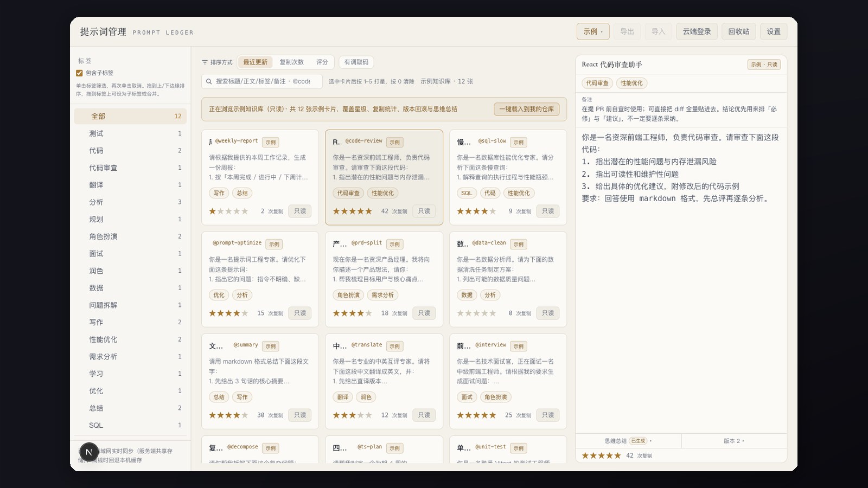Click the 只读 button on the @code-review card
Image resolution: width=868 pixels, height=488 pixels.
point(424,211)
